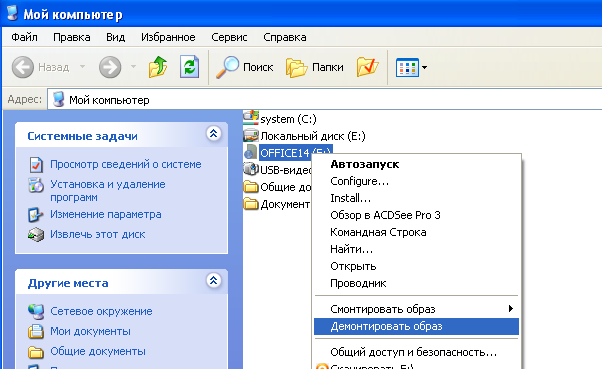Select the OFFICE14 drive label
The height and width of the screenshot is (369, 602).
295,153
